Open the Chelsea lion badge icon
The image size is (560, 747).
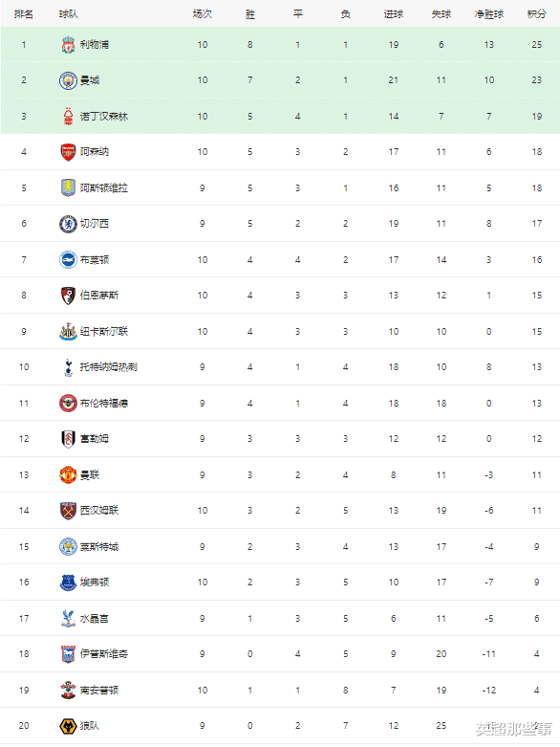(x=68, y=224)
